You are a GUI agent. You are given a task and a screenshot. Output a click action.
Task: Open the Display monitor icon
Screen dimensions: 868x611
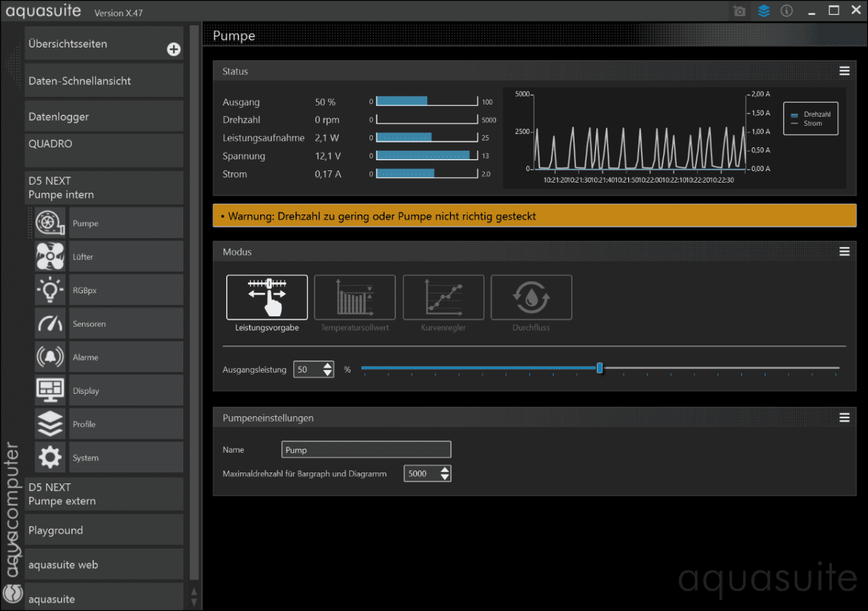click(x=50, y=391)
